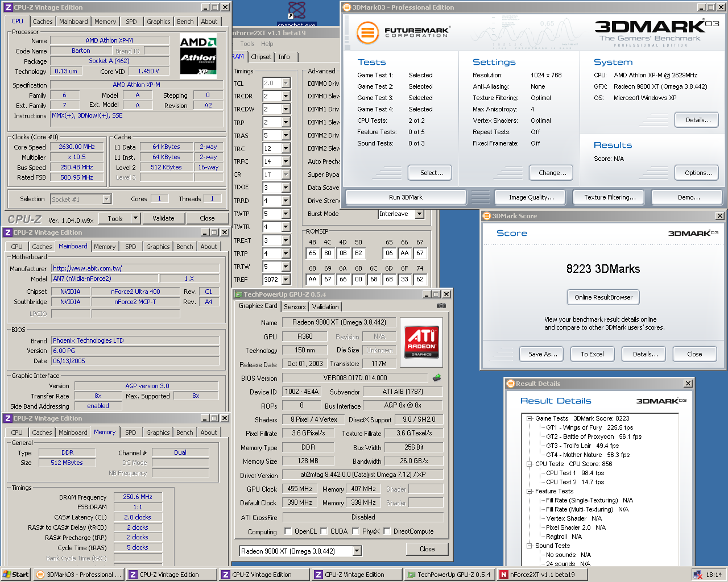728x582 pixels.
Task: Collapse the Feature Tests tree node
Action: [x=529, y=491]
